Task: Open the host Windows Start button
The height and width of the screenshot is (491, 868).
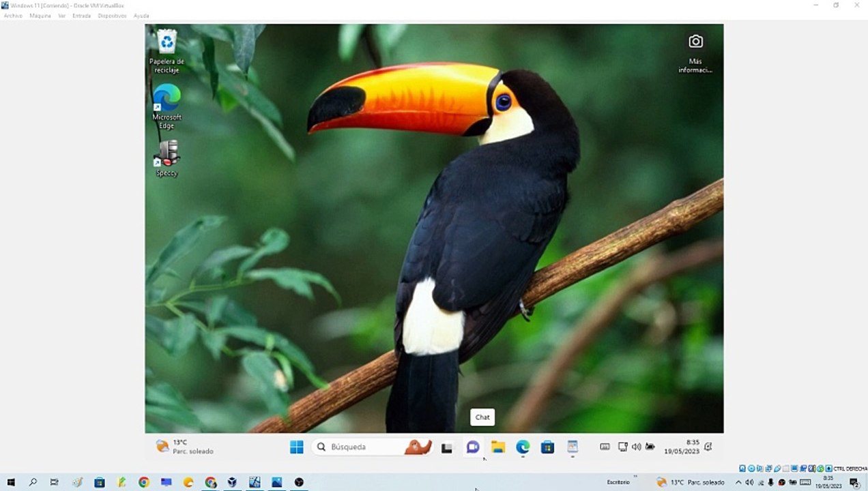Action: [x=10, y=482]
